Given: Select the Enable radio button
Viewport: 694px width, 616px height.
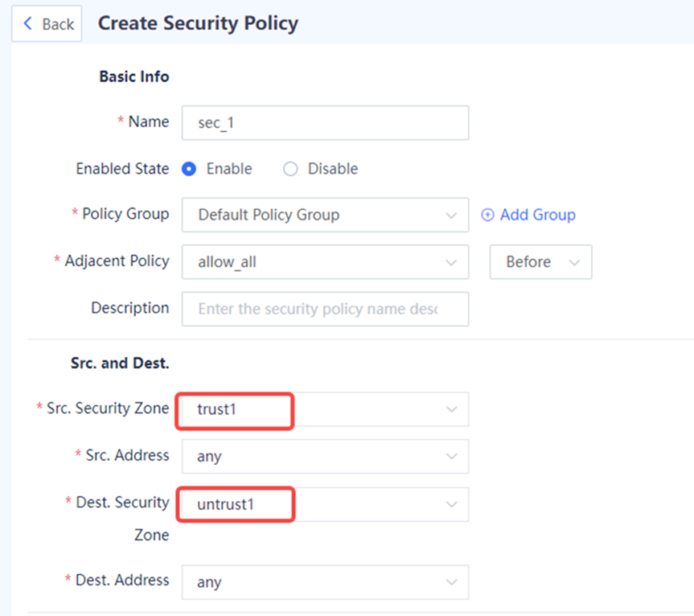Looking at the screenshot, I should (189, 169).
